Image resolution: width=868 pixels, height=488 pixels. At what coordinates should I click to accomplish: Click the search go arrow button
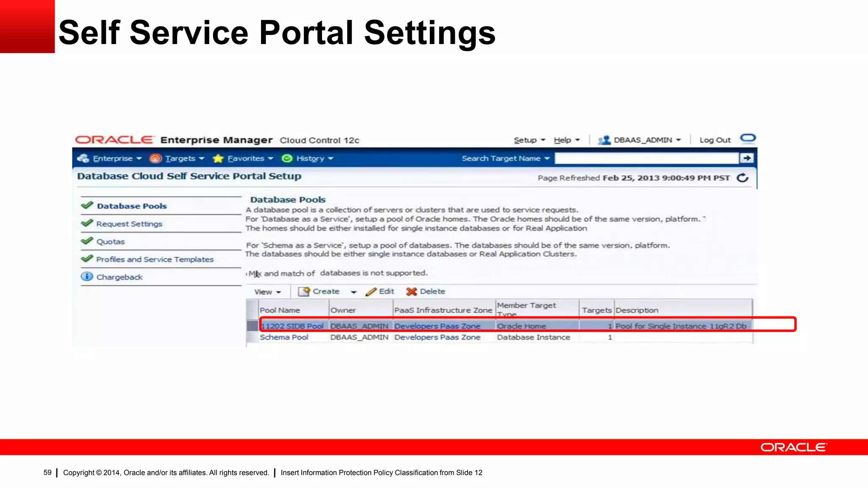(x=747, y=158)
